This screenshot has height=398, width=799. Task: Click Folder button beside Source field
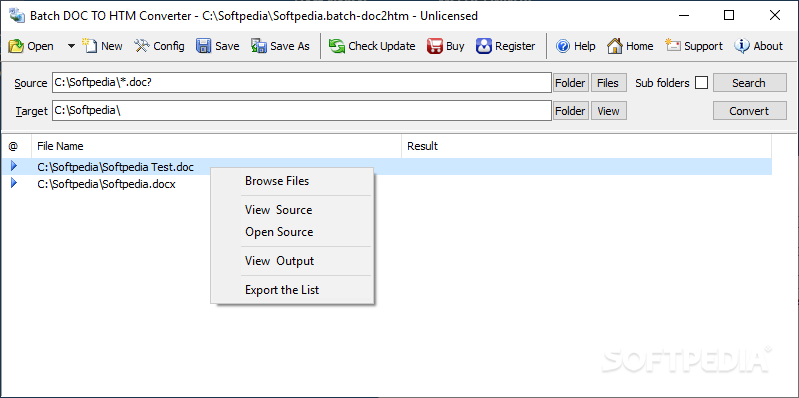pyautogui.click(x=570, y=83)
